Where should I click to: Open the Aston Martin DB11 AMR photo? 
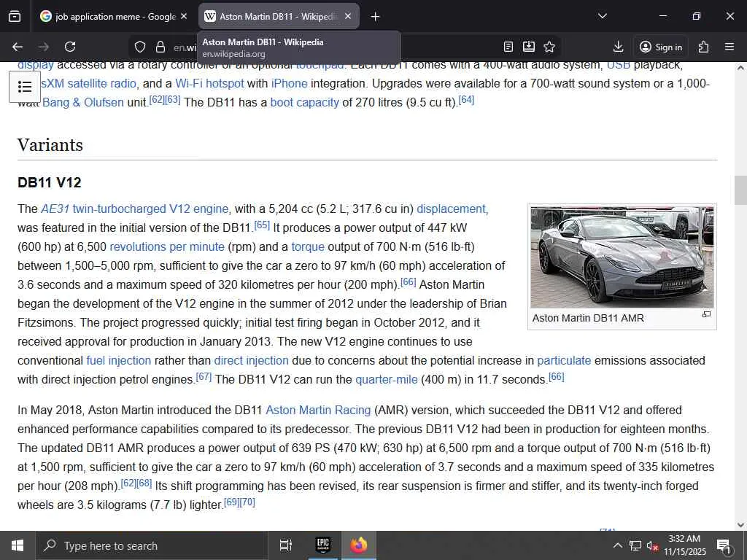coord(622,257)
